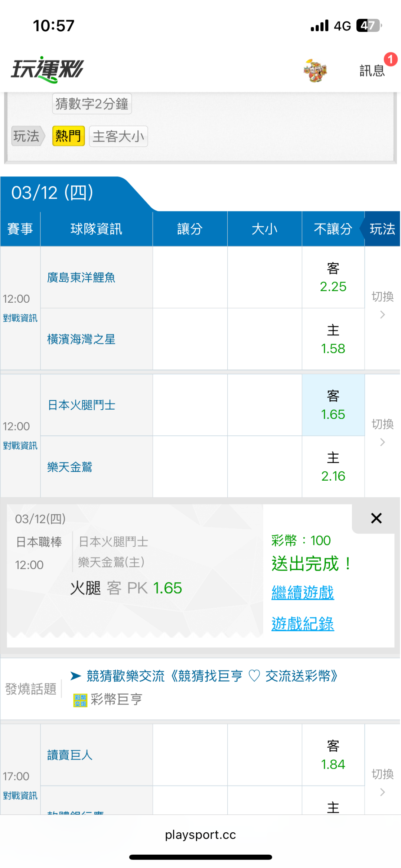The width and height of the screenshot is (401, 868).
Task: Select the 主客大小 play type filter
Action: click(x=118, y=136)
